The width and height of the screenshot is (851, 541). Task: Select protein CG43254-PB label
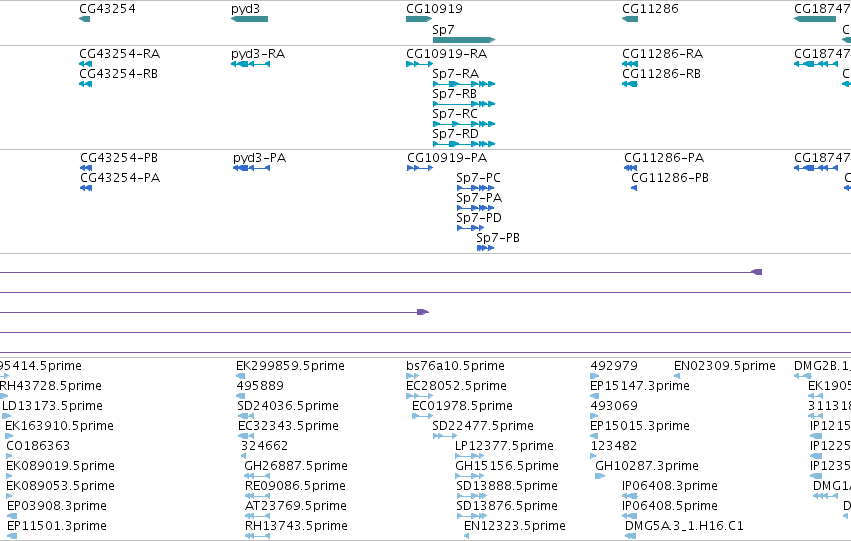pos(119,158)
